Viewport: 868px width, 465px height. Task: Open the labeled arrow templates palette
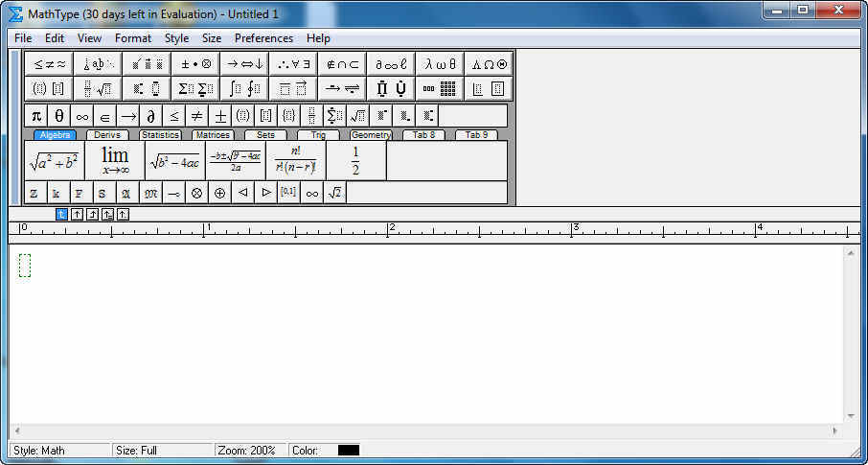342,88
